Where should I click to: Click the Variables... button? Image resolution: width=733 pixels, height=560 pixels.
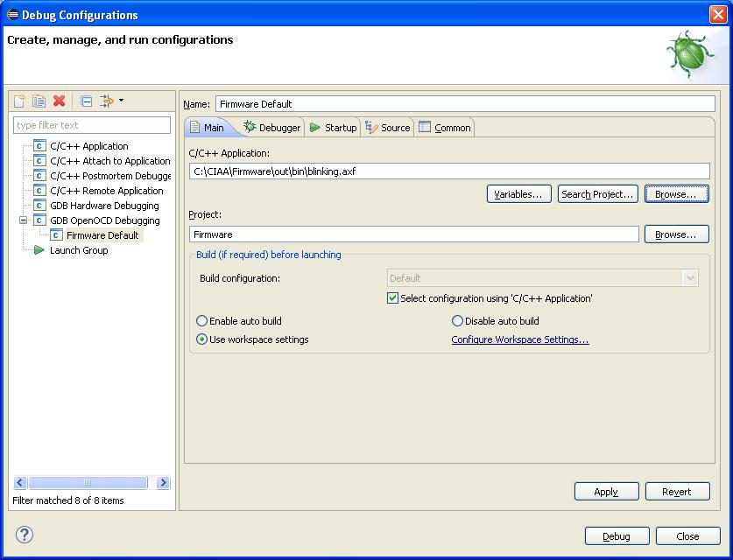(x=519, y=194)
